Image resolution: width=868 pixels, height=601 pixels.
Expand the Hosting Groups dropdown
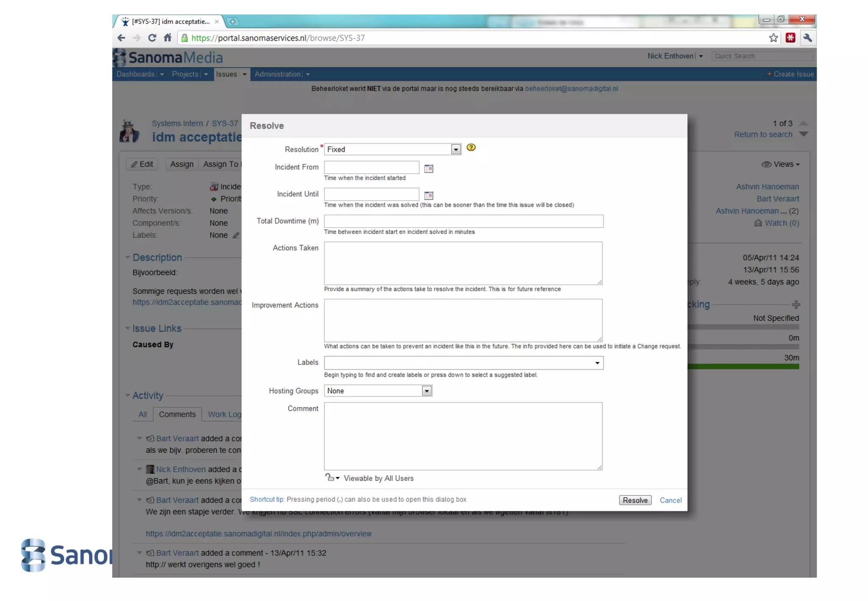pos(427,391)
